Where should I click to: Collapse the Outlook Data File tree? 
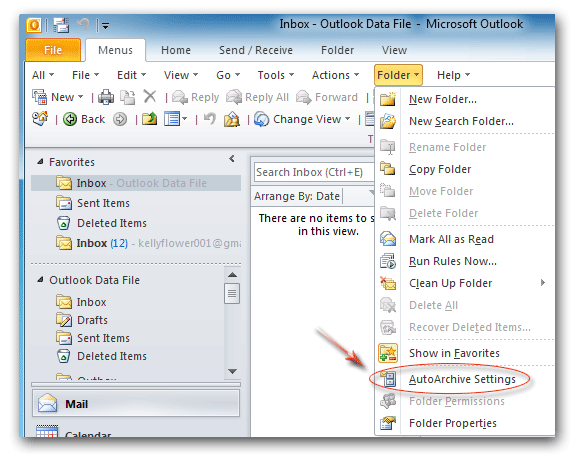40,280
